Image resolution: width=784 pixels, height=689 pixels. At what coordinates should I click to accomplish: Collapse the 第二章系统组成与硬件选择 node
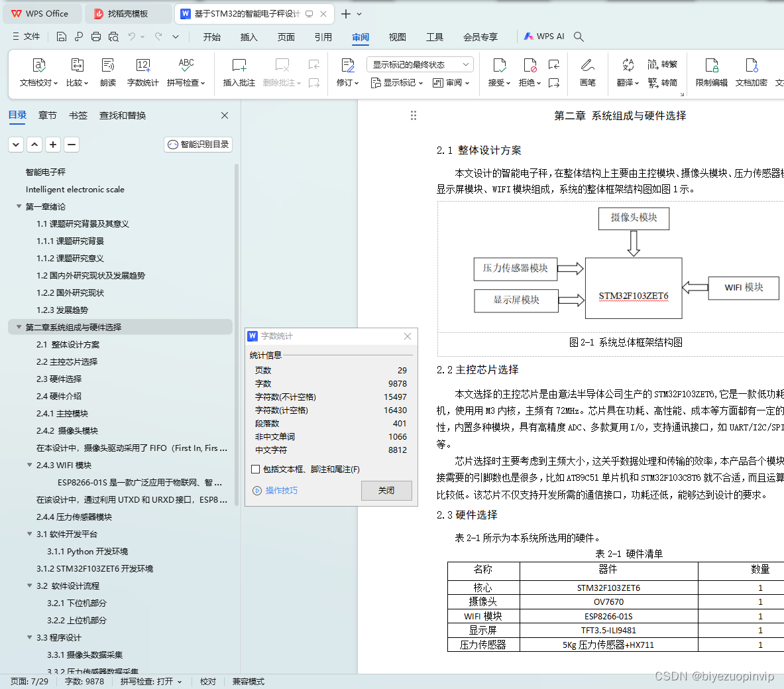click(x=19, y=327)
